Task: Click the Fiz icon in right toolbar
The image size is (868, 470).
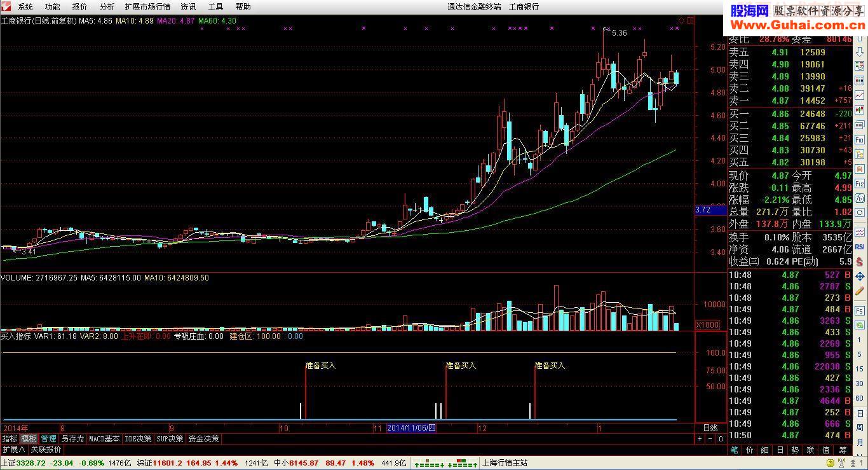Action: pyautogui.click(x=860, y=183)
